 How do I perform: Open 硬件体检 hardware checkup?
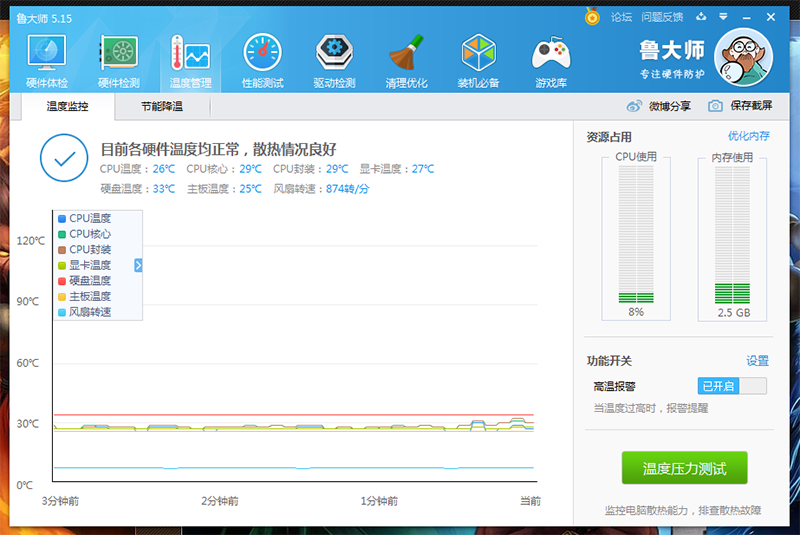coord(47,62)
